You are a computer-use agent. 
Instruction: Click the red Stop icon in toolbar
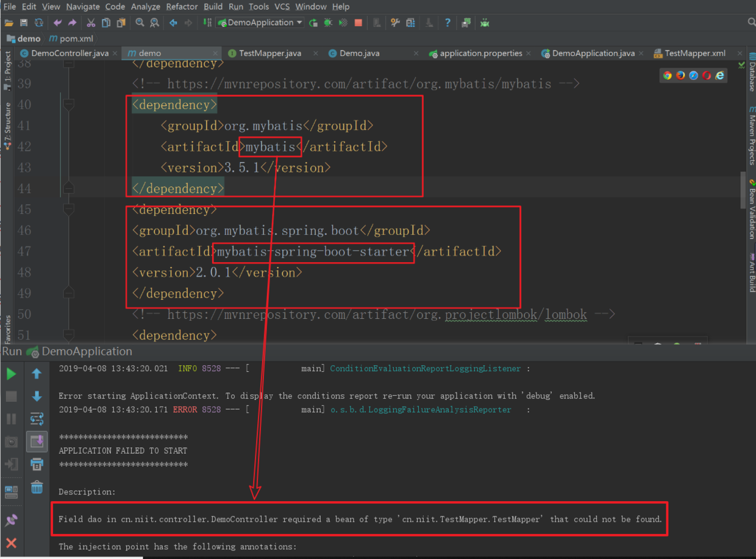coord(358,23)
